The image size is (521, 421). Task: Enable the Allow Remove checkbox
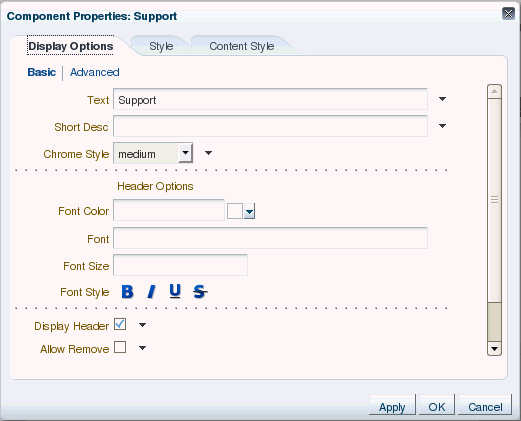120,347
